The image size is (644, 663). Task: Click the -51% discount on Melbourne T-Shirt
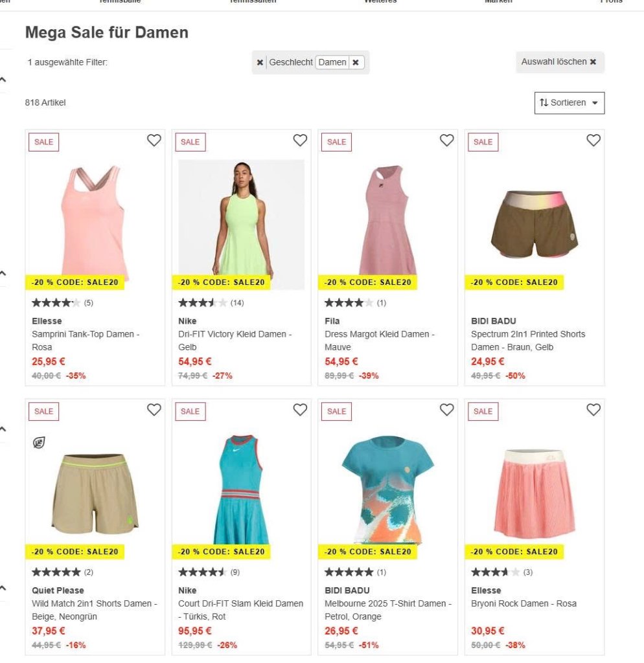[x=369, y=645]
